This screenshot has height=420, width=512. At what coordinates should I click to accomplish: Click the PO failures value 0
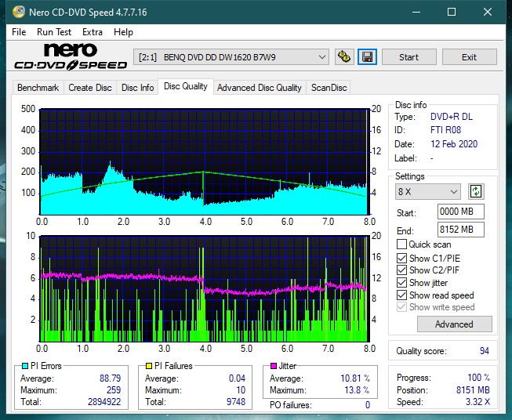368,405
